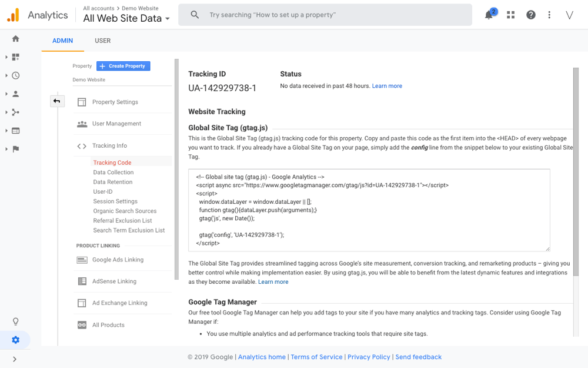Click the Create Property button
588x368 pixels.
pos(123,66)
